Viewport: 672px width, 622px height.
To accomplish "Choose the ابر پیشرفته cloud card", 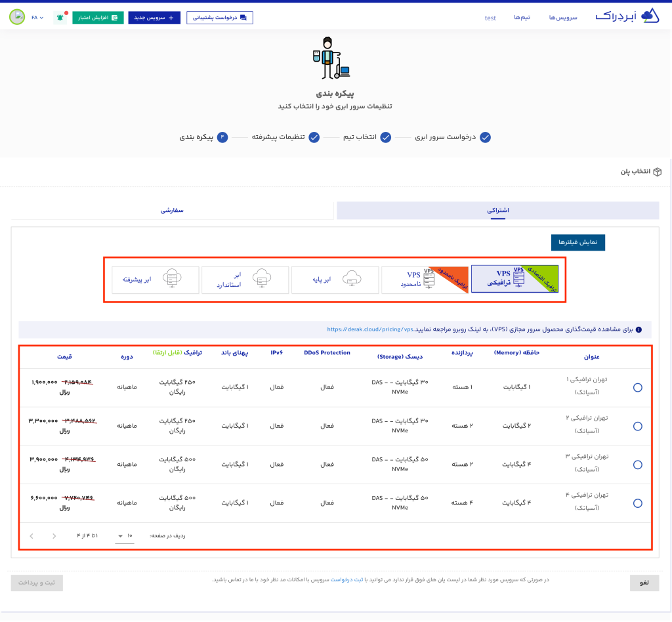I will pyautogui.click(x=155, y=280).
